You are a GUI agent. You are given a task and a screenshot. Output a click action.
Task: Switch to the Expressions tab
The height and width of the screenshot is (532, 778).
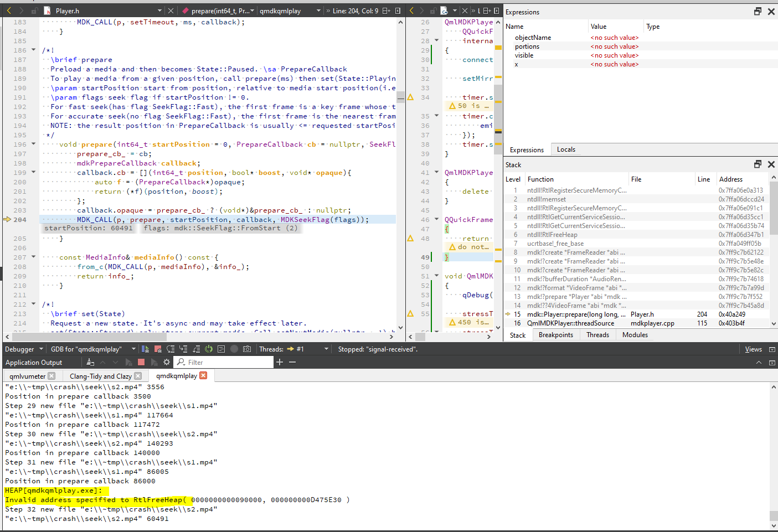click(x=527, y=150)
